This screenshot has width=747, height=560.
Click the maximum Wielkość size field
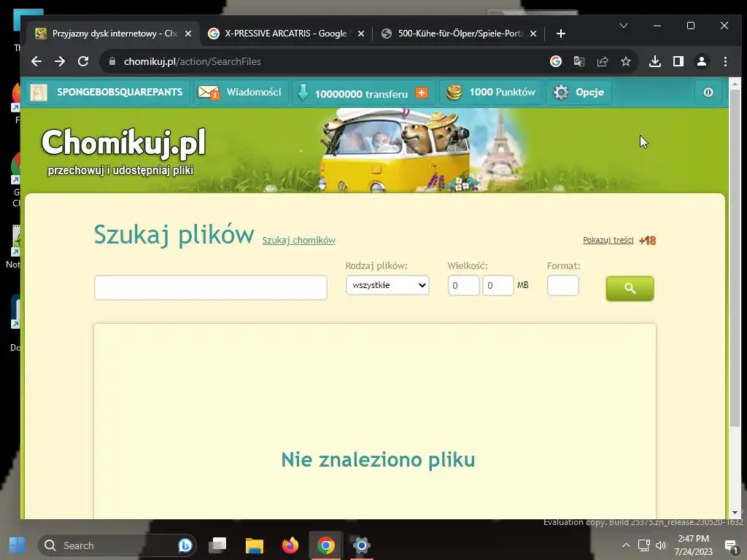pyautogui.click(x=498, y=285)
